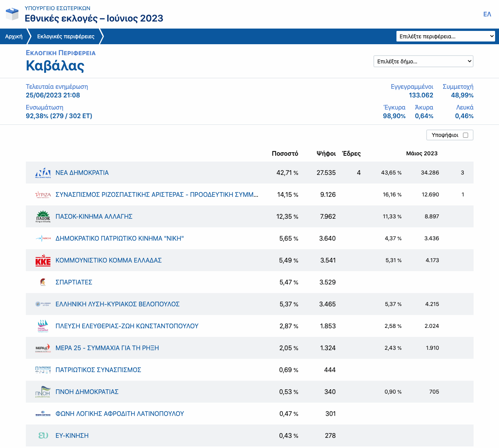The image size is (499, 448).
Task: Click the Ποσοστό column header
Action: tap(285, 153)
